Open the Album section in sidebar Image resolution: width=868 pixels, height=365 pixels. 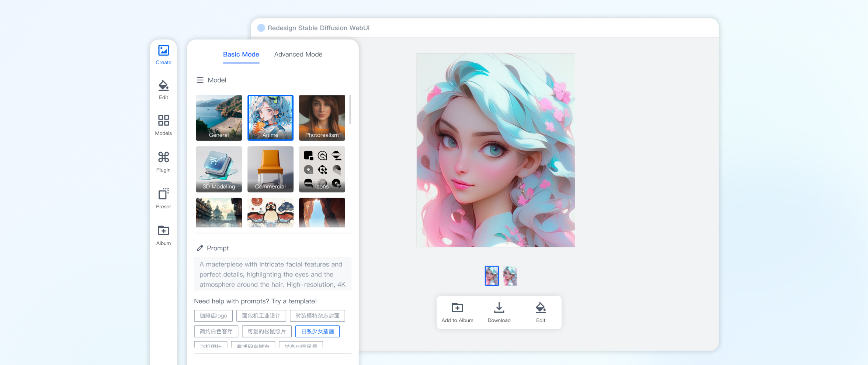pos(163,235)
